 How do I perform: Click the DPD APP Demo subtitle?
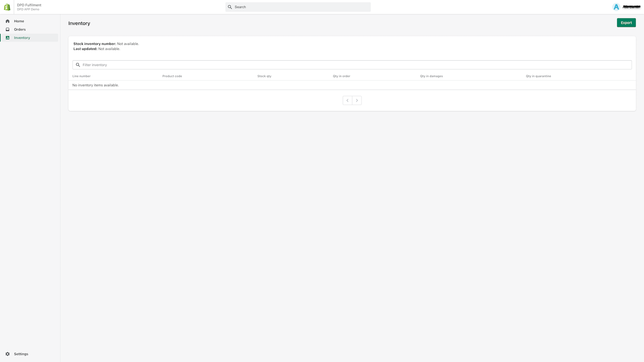[x=28, y=9]
